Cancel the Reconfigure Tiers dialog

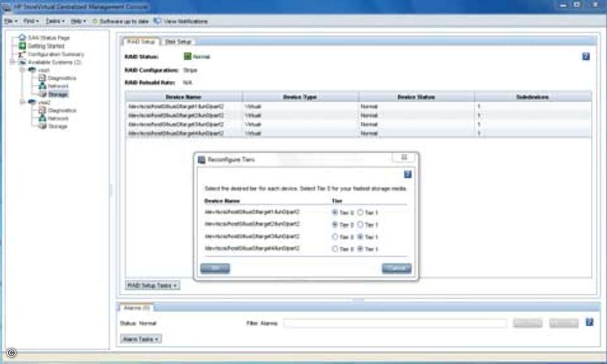coord(397,268)
